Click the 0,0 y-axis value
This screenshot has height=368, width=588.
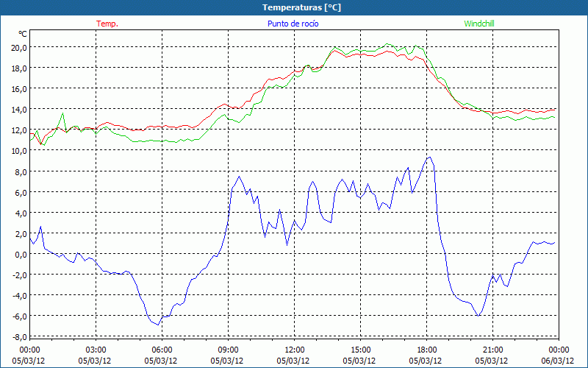21,254
